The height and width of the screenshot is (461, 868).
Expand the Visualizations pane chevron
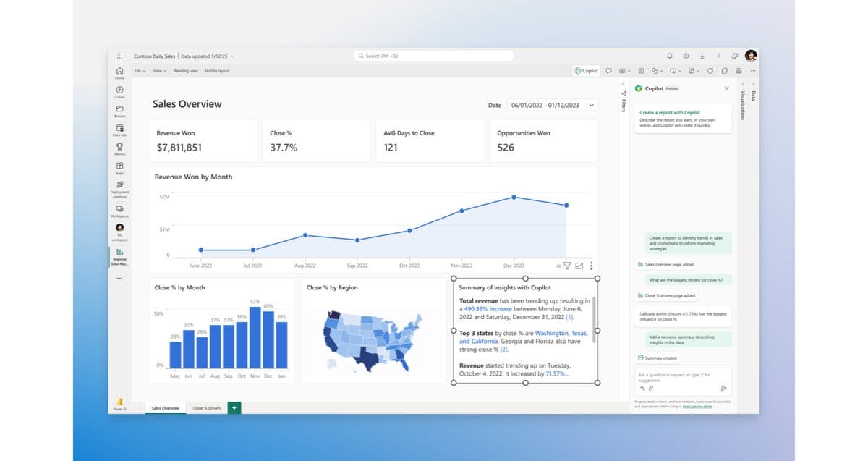point(742,83)
